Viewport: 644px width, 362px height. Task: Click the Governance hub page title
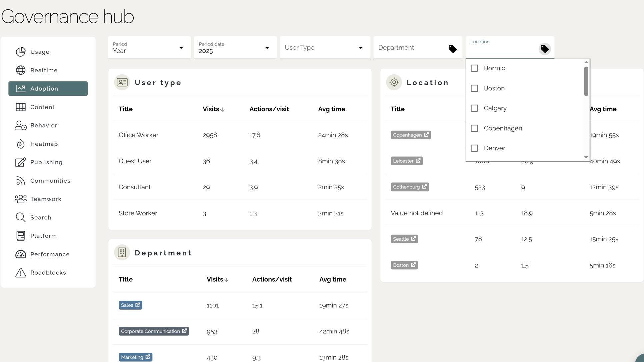(x=67, y=16)
